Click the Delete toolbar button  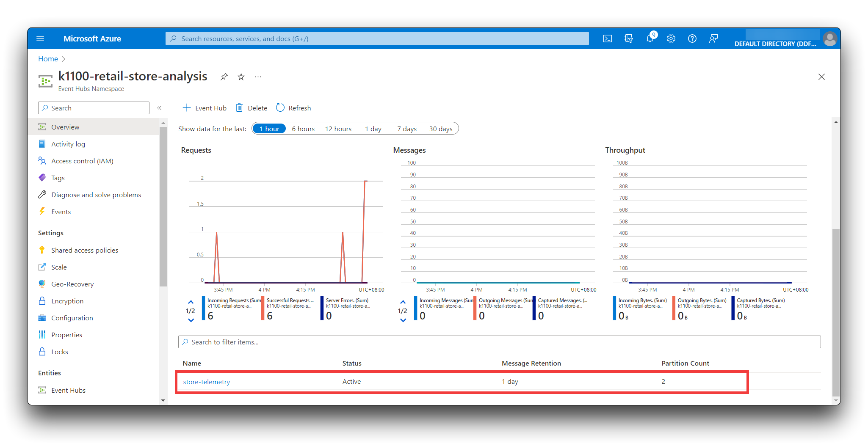[252, 108]
